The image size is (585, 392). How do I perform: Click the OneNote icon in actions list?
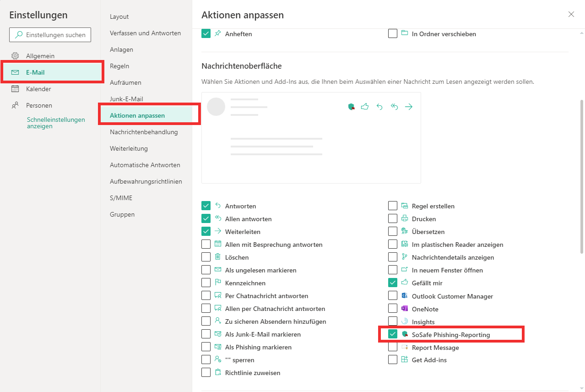pos(404,309)
